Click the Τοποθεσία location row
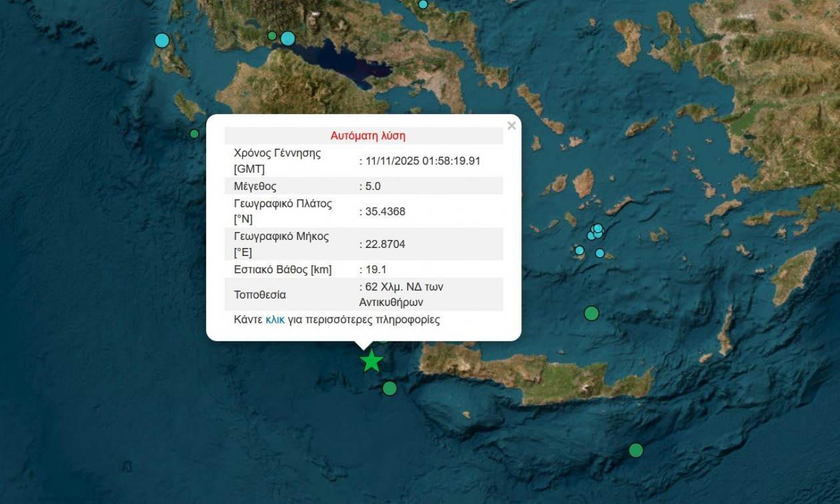The height and width of the screenshot is (504, 840). tap(293, 293)
